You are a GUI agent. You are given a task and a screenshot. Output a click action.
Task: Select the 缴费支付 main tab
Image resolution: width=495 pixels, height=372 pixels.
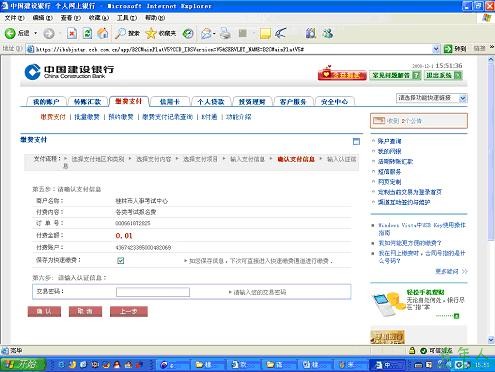(x=129, y=101)
